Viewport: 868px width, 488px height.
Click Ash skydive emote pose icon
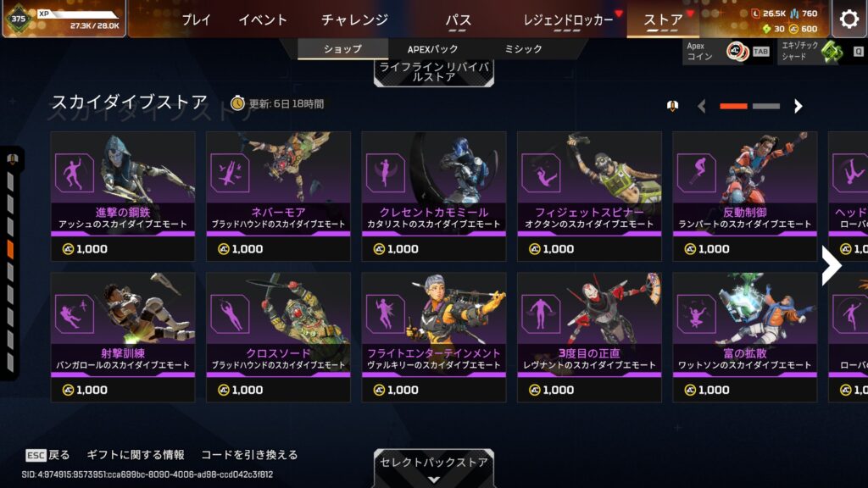pos(75,173)
